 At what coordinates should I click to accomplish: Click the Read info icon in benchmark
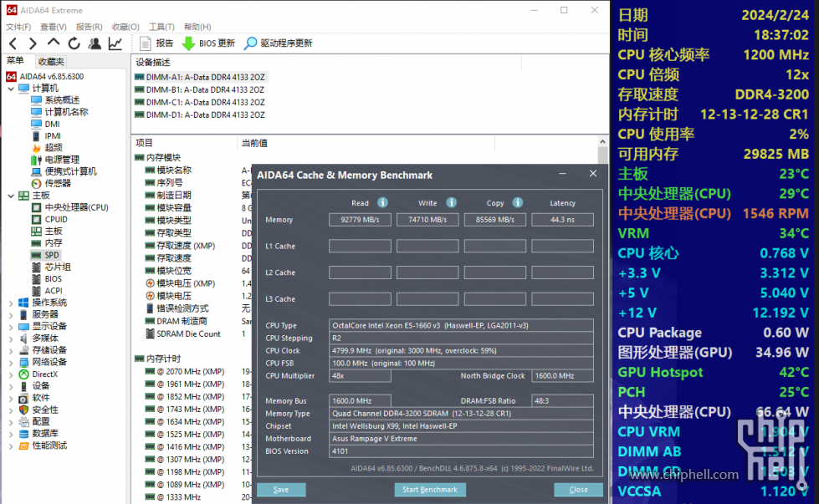coord(383,202)
